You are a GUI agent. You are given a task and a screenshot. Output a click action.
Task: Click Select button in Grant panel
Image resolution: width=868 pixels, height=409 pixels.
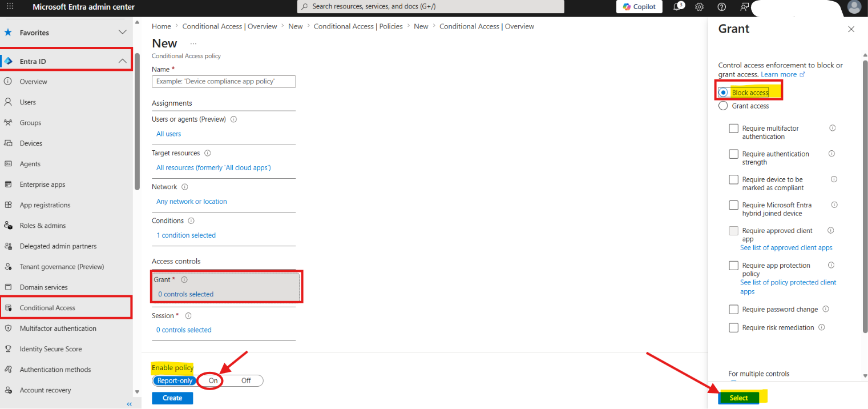point(738,398)
